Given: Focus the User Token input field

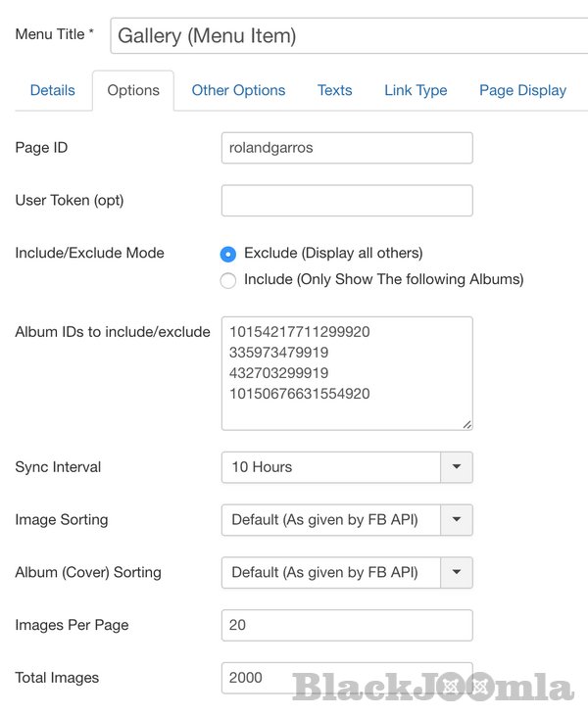Looking at the screenshot, I should pos(347,201).
